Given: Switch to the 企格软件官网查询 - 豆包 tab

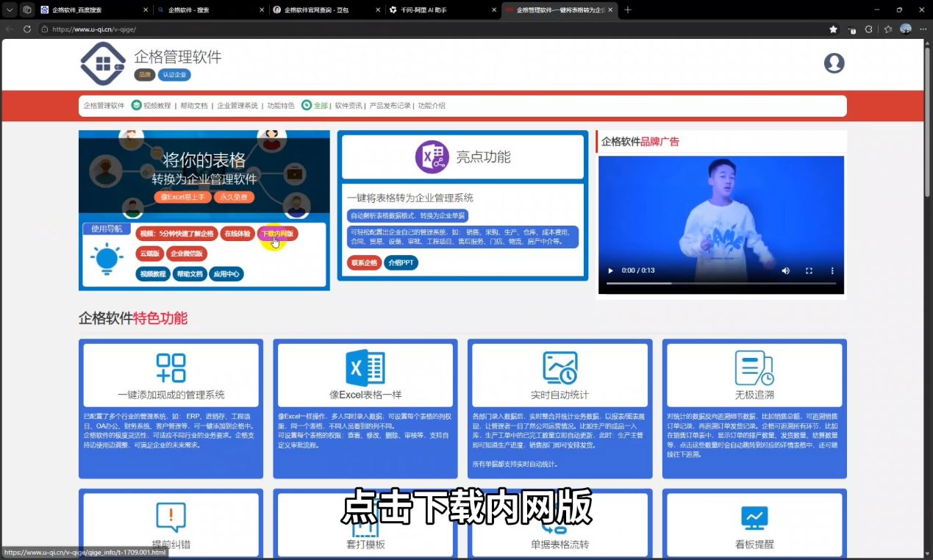Looking at the screenshot, I should click(x=326, y=10).
